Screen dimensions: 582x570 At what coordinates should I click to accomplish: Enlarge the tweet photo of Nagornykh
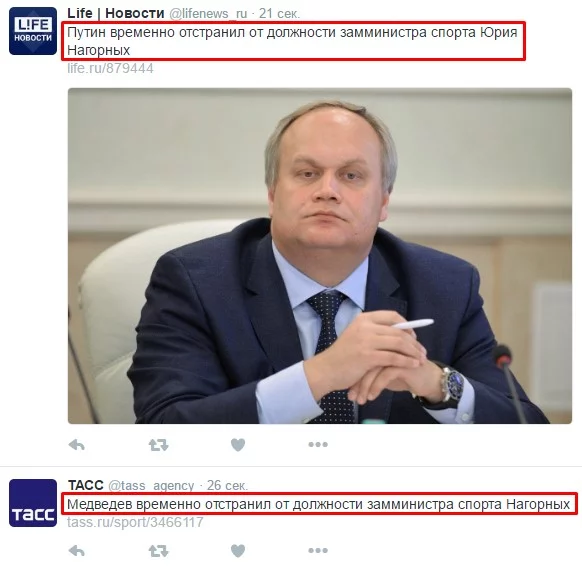pyautogui.click(x=320, y=256)
